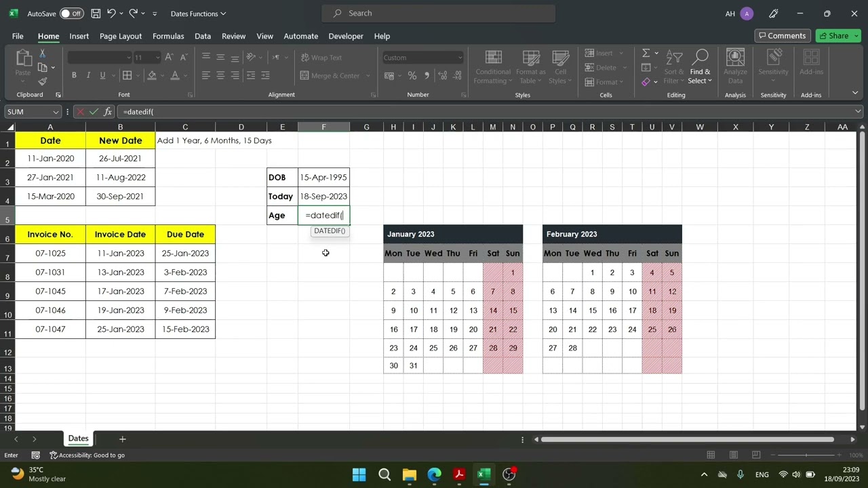Select the Dates sheet tab
Viewport: 868px width, 488px height.
point(78,439)
